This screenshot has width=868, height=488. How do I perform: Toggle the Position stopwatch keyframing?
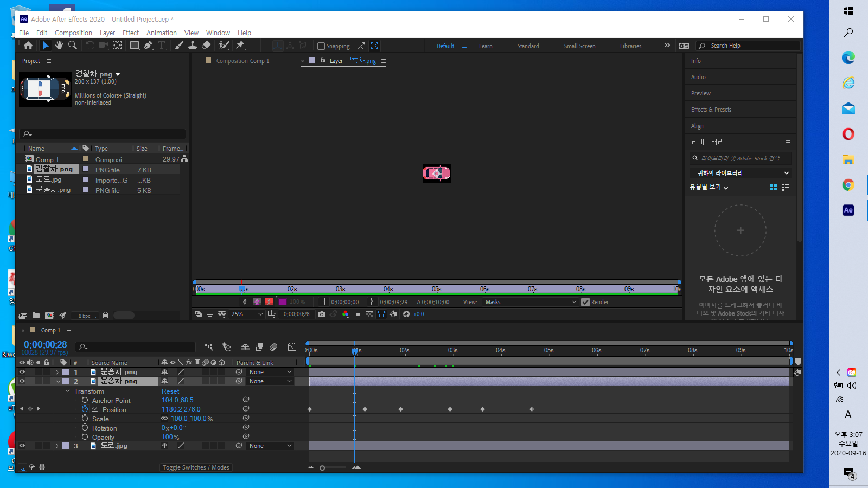tap(84, 409)
